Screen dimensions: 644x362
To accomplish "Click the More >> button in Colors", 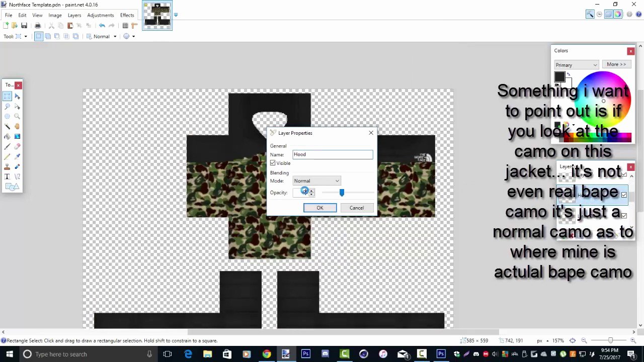I will coord(616,64).
